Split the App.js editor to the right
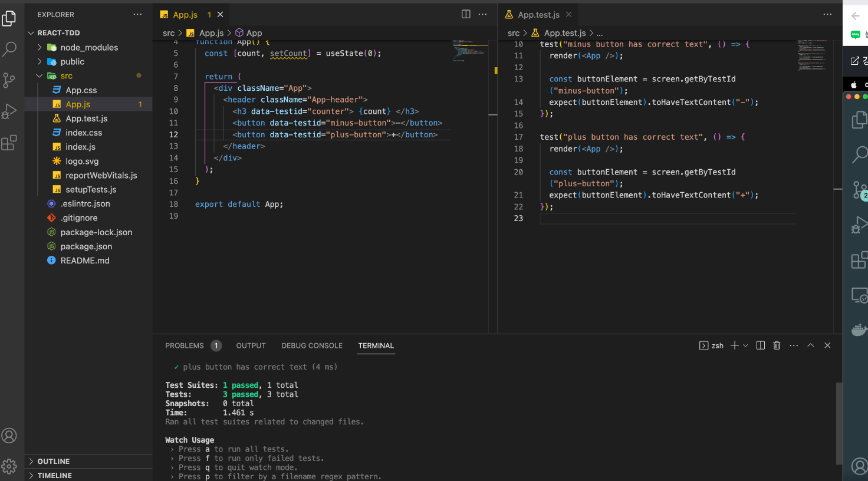868x481 pixels. [x=466, y=14]
